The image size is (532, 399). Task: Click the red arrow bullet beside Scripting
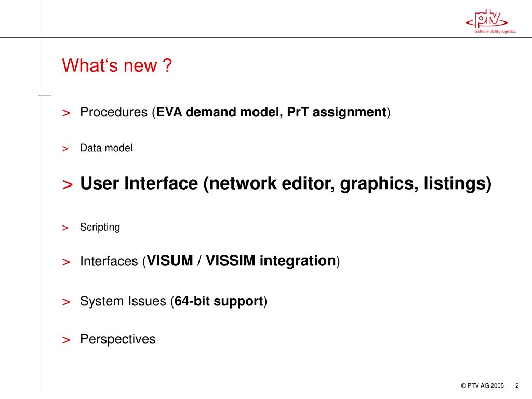tap(65, 228)
